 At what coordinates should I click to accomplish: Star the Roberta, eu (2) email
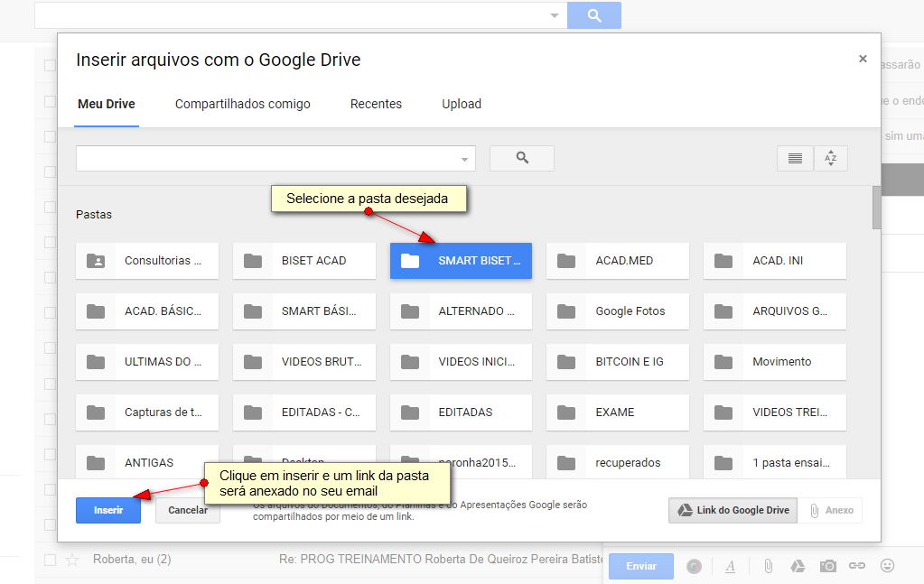72,560
